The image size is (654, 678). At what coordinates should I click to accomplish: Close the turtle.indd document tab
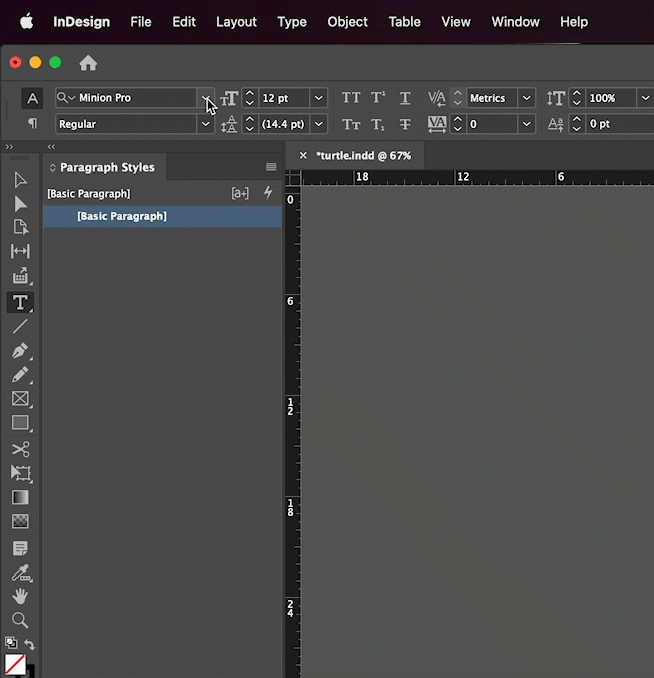tap(303, 155)
